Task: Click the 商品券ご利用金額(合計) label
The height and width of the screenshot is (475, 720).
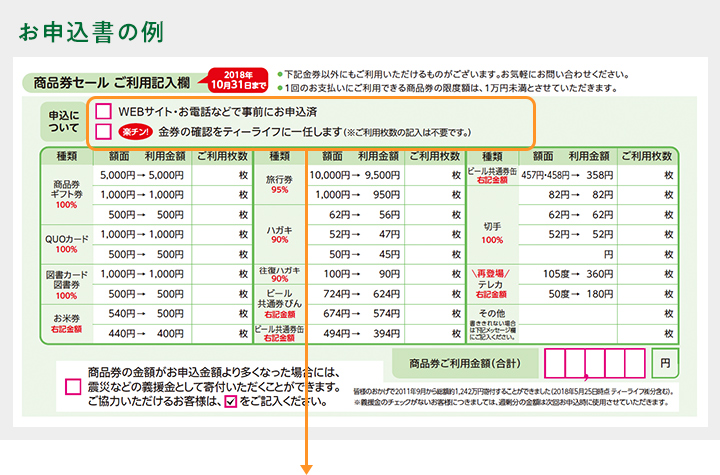Action: tap(465, 363)
